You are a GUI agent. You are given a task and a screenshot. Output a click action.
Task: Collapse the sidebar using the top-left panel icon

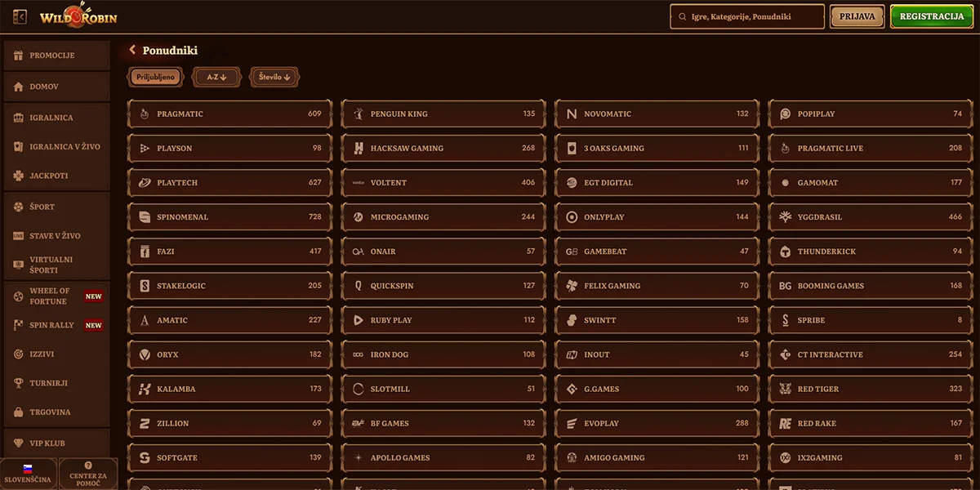click(x=20, y=17)
